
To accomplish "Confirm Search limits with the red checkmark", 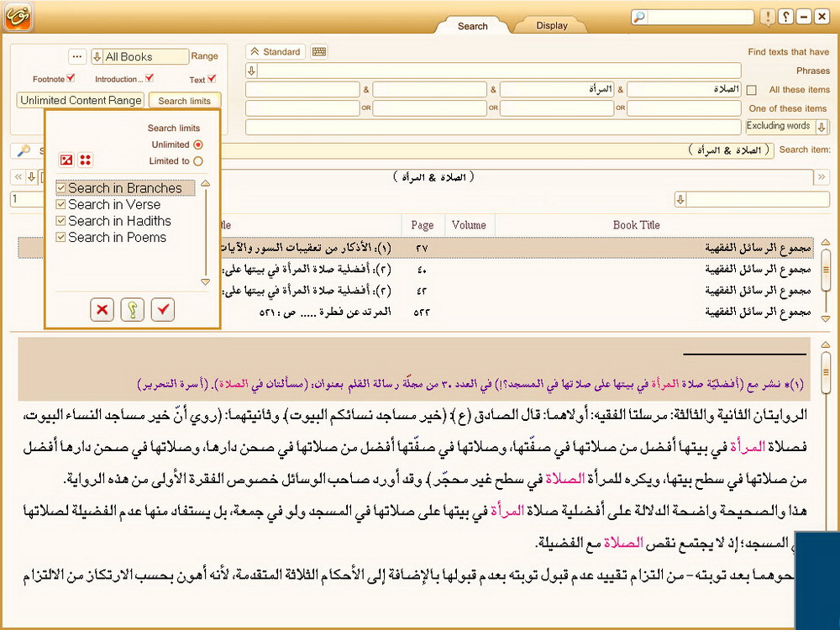I will (x=163, y=309).
